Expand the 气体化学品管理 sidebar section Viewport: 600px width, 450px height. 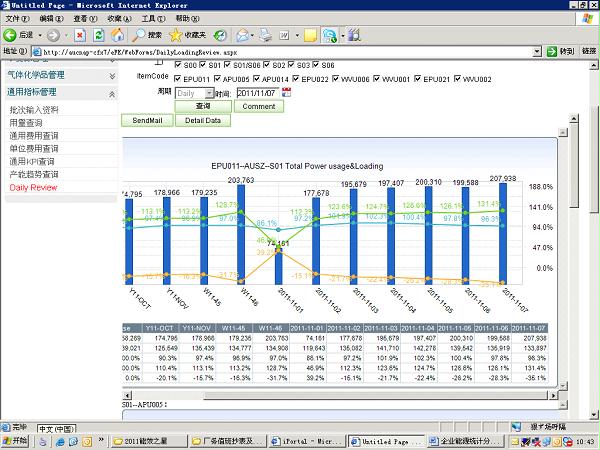(112, 76)
